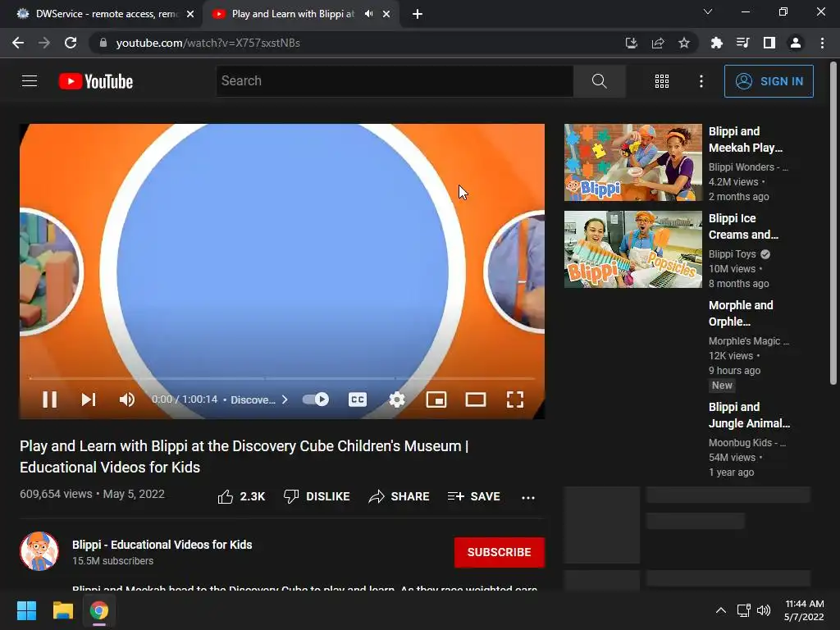Screen dimensions: 840x630
Task: Open Morphle and Orphle… video title
Action: tap(741, 313)
